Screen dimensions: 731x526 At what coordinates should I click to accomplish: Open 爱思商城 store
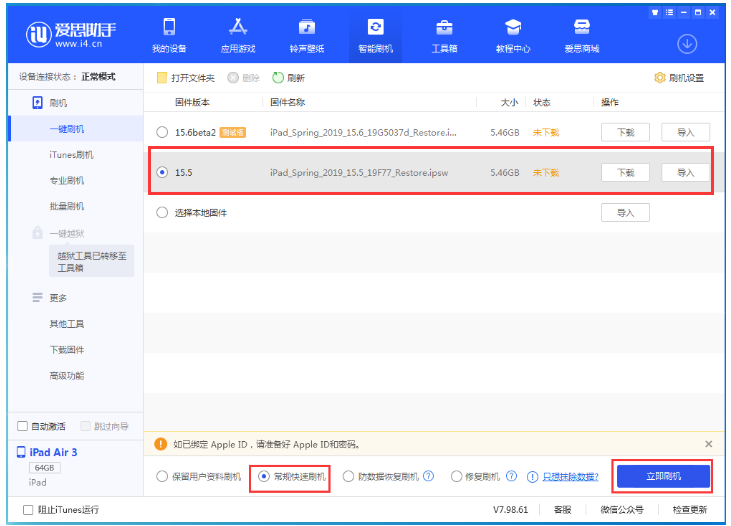tap(582, 35)
